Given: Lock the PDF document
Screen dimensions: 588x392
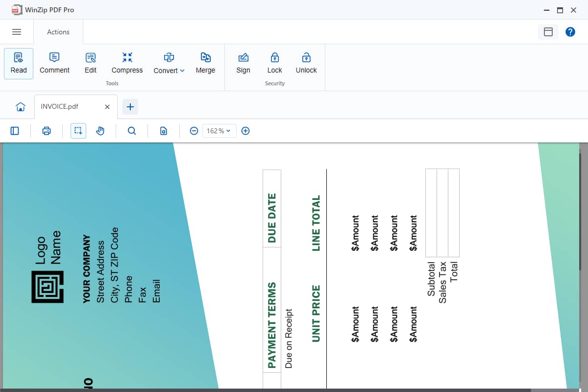Looking at the screenshot, I should (274, 63).
